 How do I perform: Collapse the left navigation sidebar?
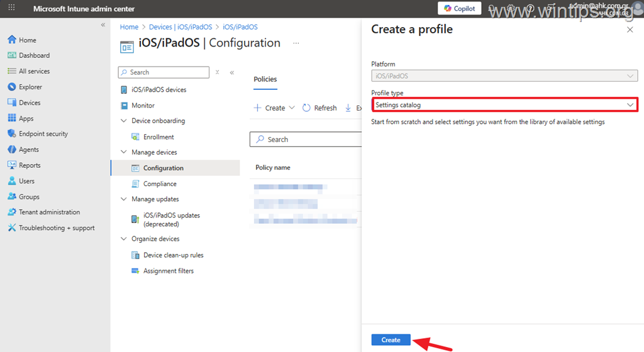tap(103, 25)
